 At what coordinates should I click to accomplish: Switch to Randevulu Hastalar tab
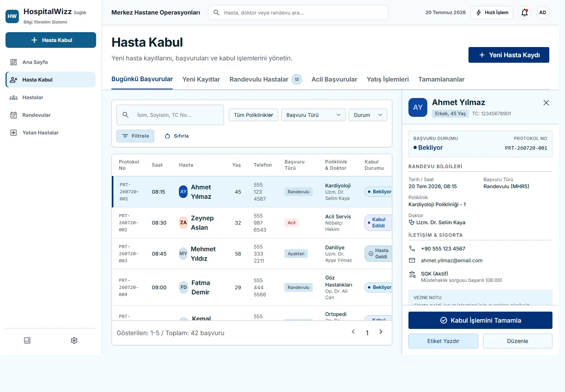tap(266, 79)
